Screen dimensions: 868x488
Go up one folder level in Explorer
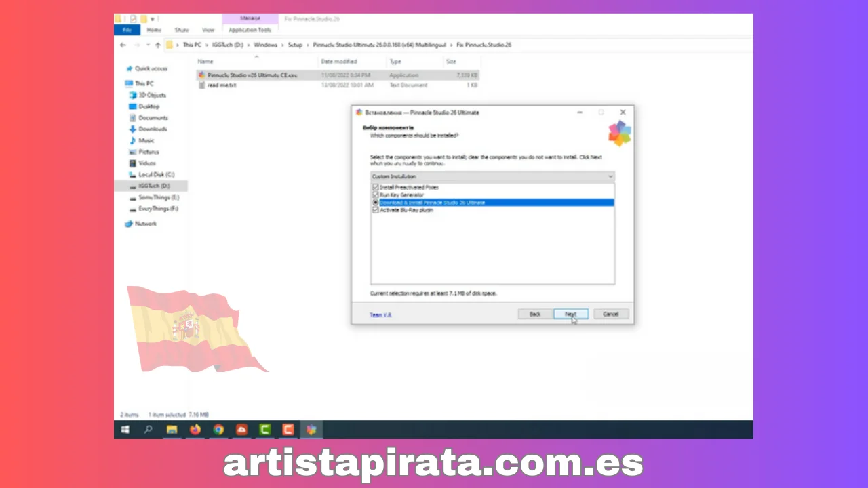tap(158, 45)
